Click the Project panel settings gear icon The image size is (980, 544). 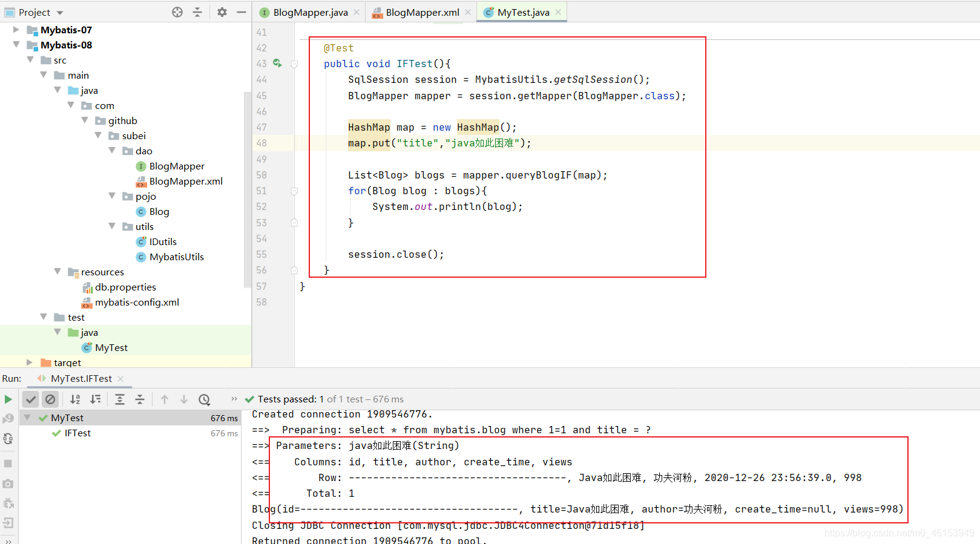coord(222,12)
